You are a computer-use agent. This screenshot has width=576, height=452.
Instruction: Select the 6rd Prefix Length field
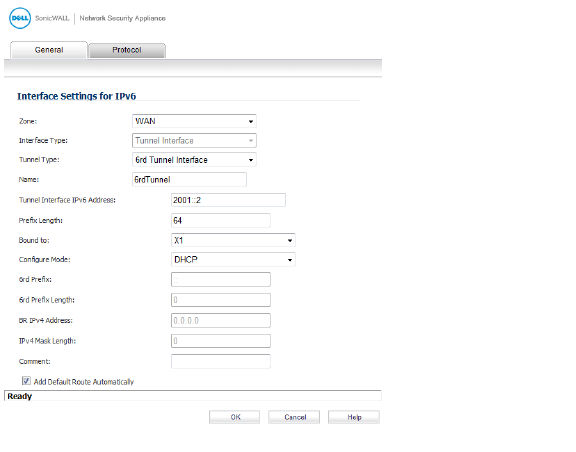[221, 300]
